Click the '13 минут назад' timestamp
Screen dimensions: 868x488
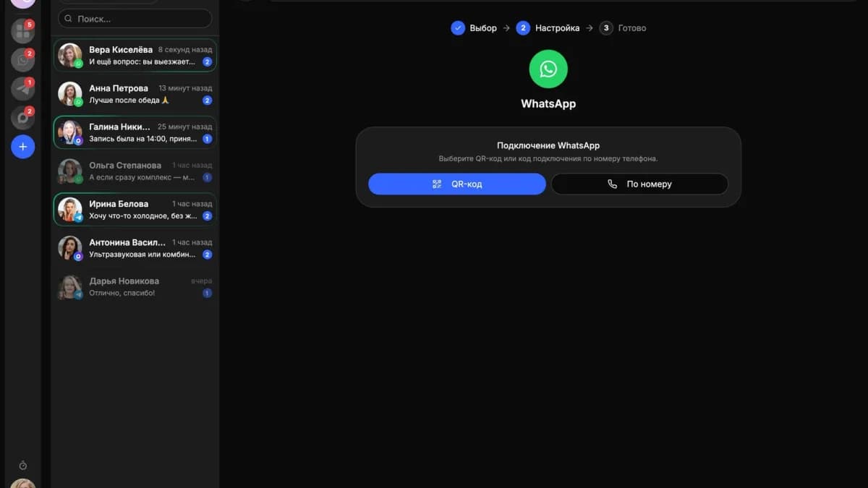185,88
